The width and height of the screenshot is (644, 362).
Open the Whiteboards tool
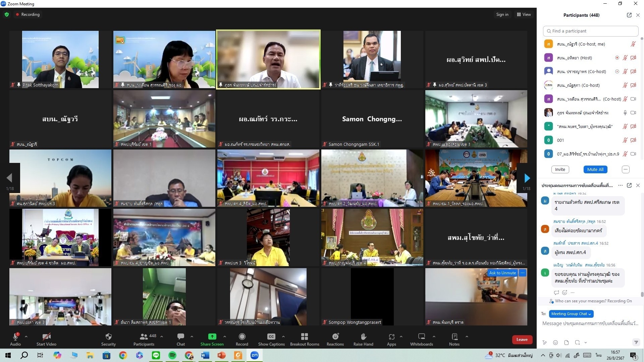(x=422, y=337)
